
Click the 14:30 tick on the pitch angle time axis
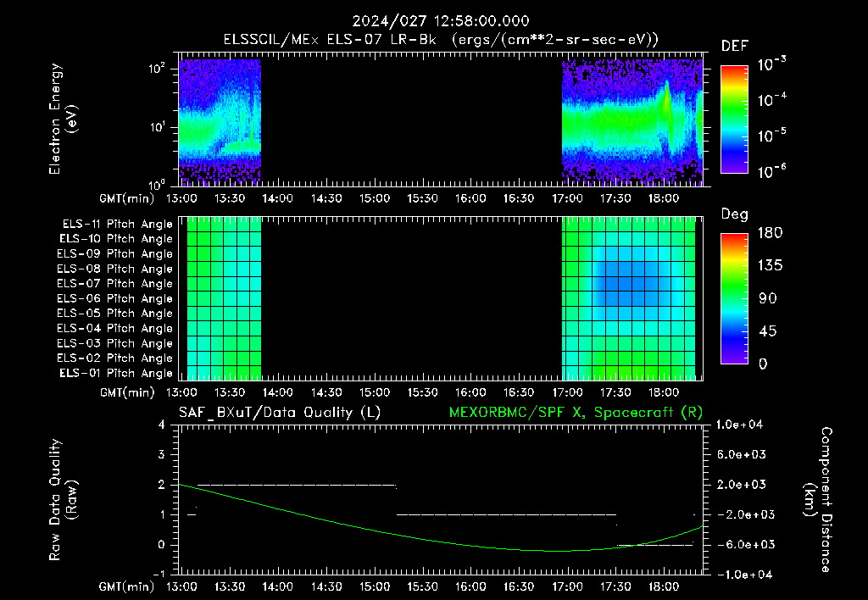[326, 392]
